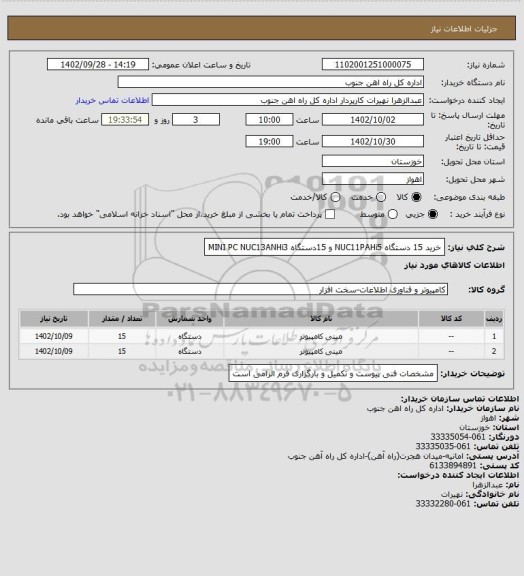
Task: Click the price validity date 1402/10/30
Action: point(373,141)
